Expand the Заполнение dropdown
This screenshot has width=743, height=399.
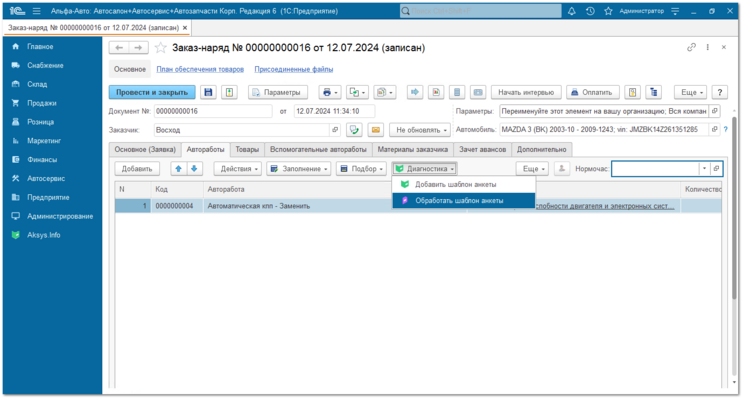[x=299, y=169]
